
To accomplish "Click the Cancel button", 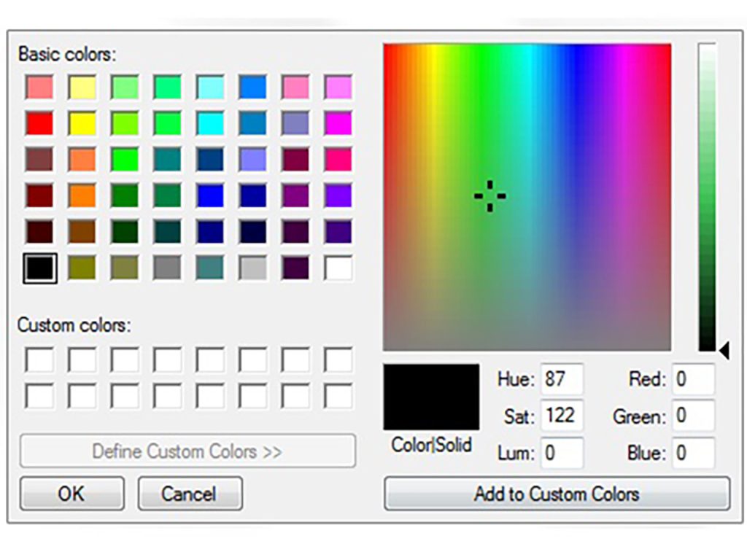I will tap(190, 494).
